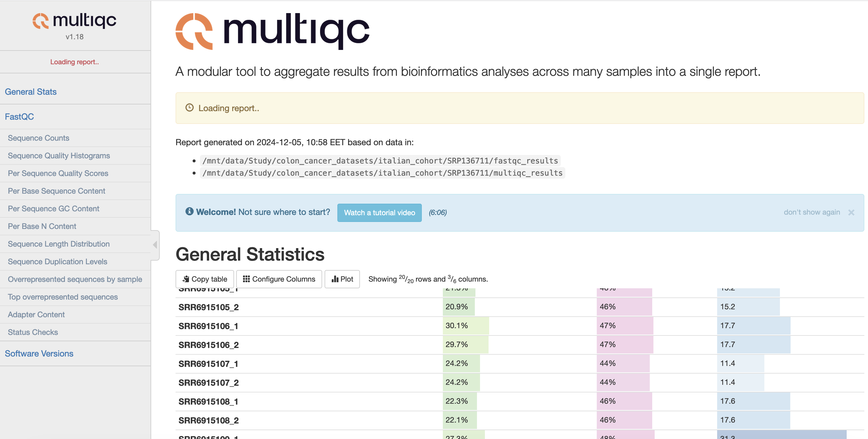Open Sequence Quality Histograms section
Viewport: 868px width, 439px height.
pyautogui.click(x=59, y=156)
